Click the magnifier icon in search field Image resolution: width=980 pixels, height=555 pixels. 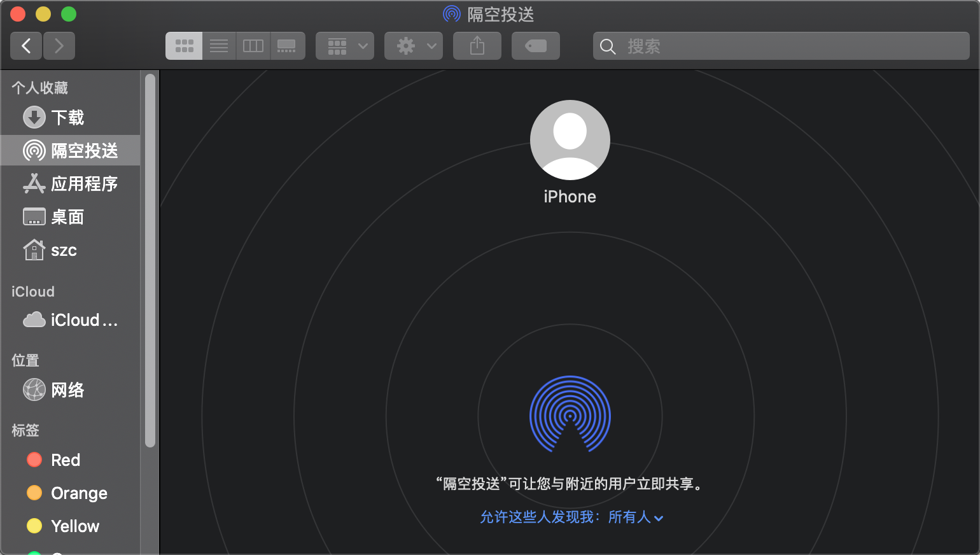coord(608,46)
